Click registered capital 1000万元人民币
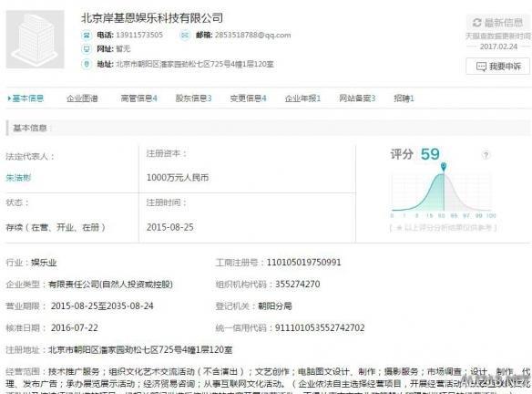Image resolution: width=532 pixels, height=394 pixels. coord(178,178)
